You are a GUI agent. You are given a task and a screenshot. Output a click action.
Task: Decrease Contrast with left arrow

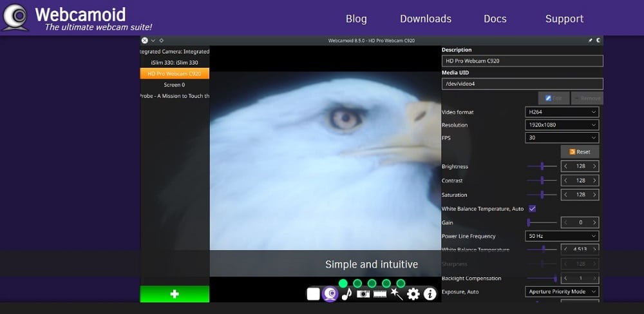click(x=565, y=181)
